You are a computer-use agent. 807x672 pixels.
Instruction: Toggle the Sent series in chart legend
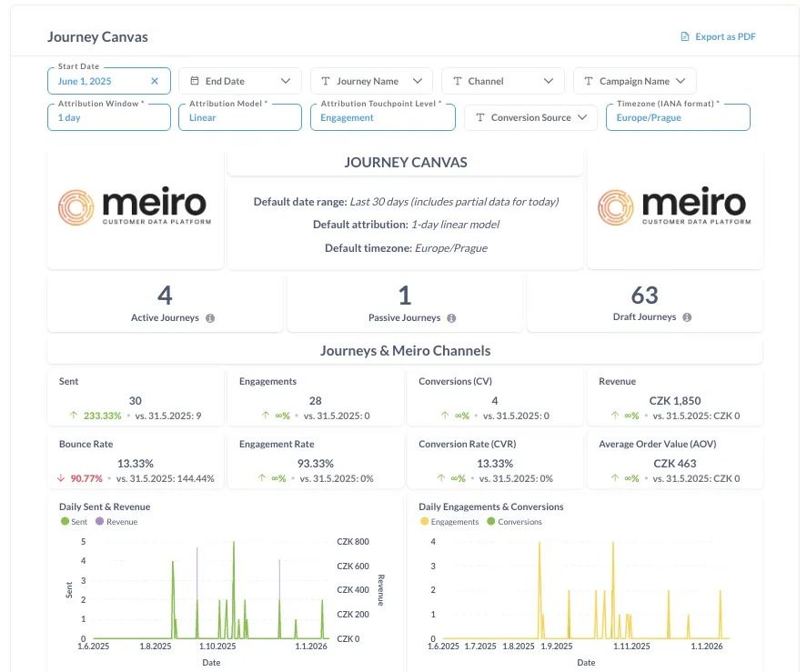(x=75, y=522)
